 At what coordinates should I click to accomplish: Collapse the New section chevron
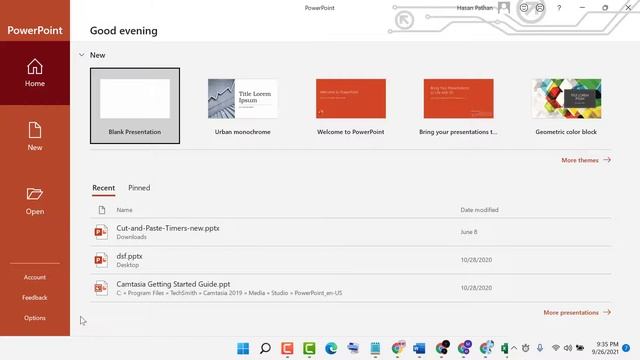click(x=82, y=55)
